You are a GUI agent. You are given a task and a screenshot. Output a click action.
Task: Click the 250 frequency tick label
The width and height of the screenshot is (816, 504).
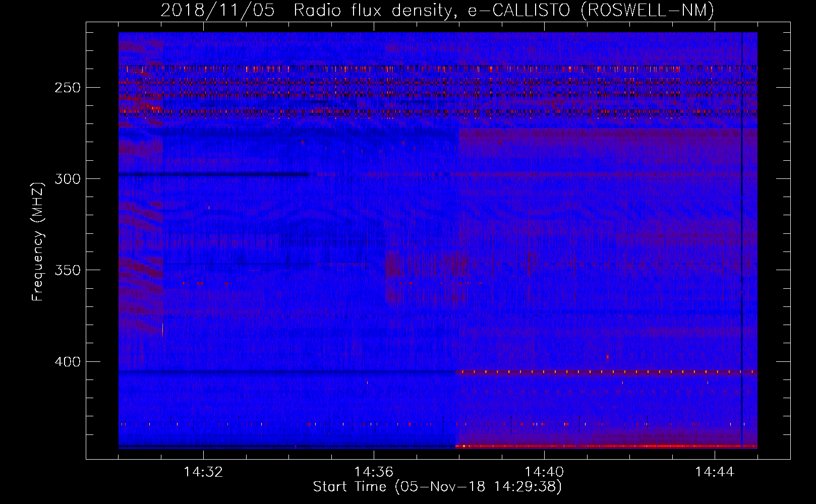[x=68, y=88]
